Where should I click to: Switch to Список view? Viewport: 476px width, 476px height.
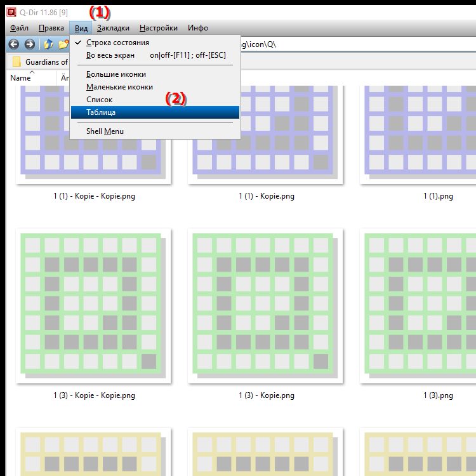point(155,100)
